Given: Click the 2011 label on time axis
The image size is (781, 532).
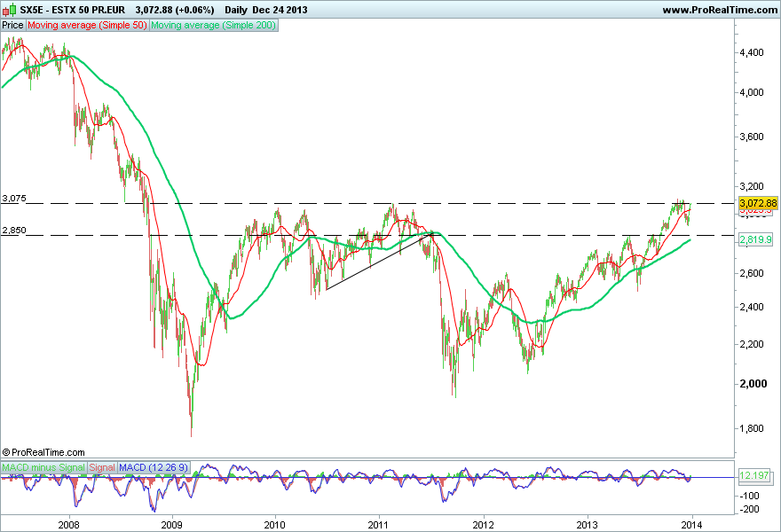Looking at the screenshot, I should pos(379,525).
